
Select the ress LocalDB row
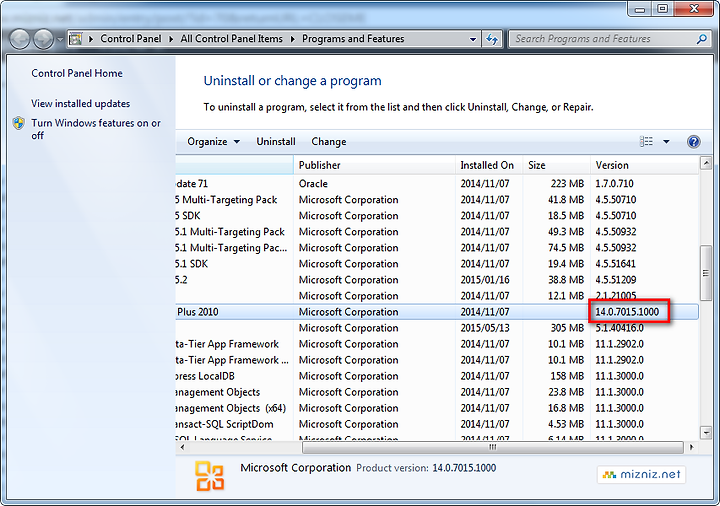pyautogui.click(x=437, y=377)
